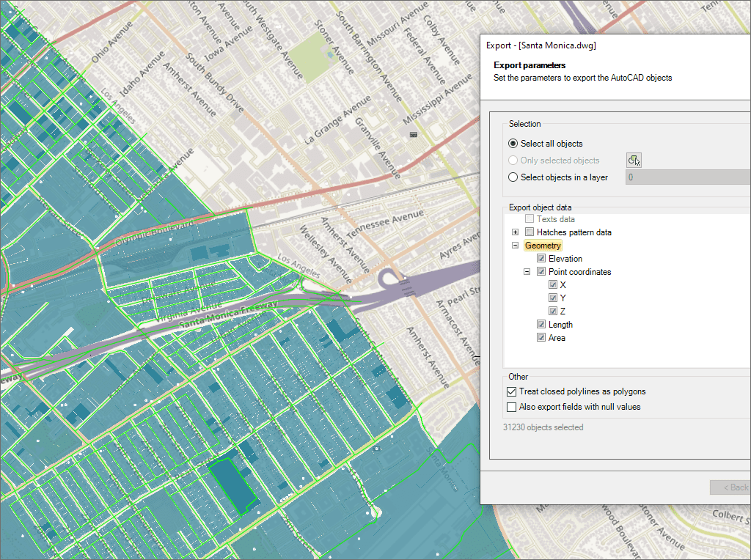Select the highlighted Geometry tree item
The height and width of the screenshot is (560, 751).
click(x=543, y=246)
